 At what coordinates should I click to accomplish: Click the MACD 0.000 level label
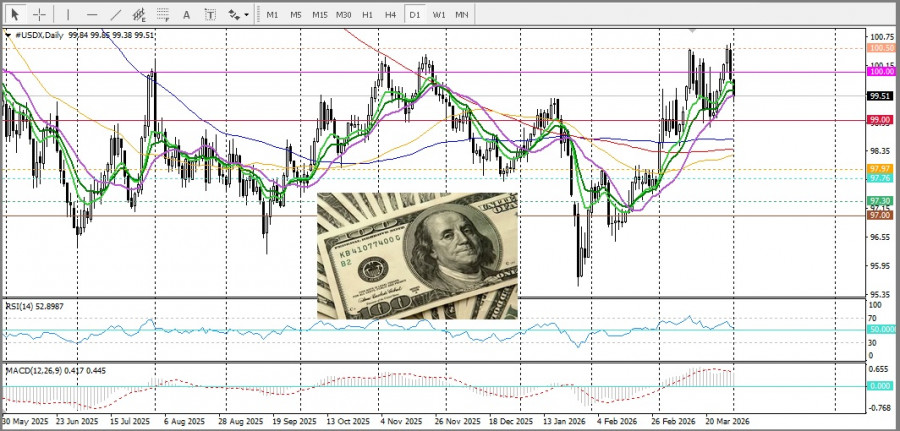(x=882, y=386)
